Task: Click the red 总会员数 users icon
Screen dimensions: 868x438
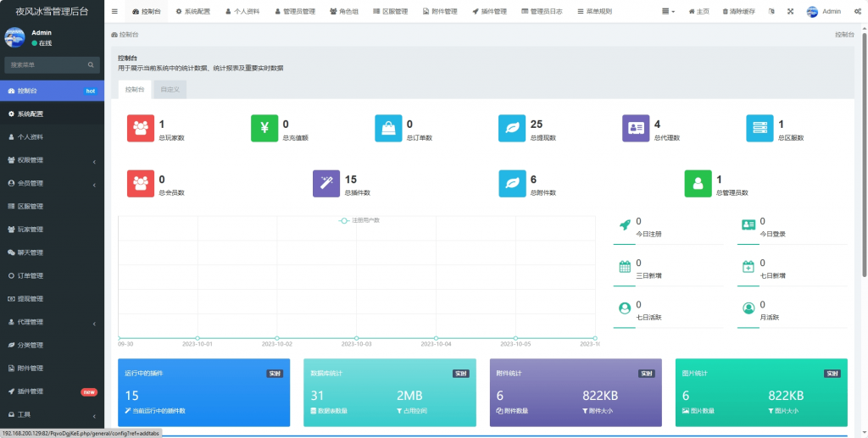Action: click(141, 184)
